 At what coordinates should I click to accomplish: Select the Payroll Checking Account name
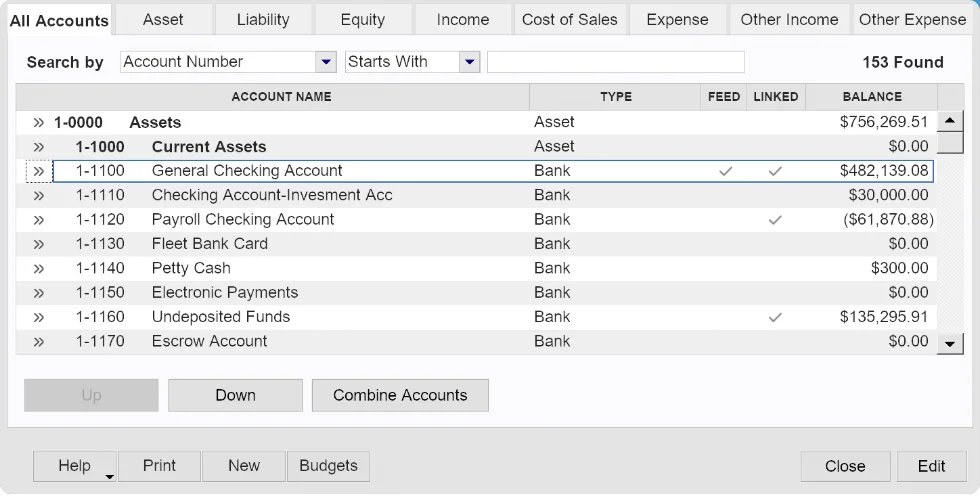tap(243, 220)
